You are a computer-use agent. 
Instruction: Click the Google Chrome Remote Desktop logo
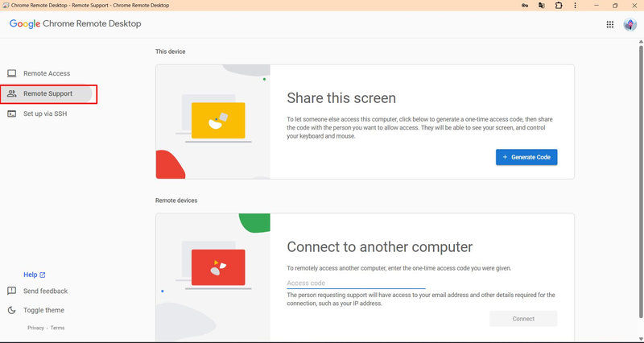(x=75, y=24)
